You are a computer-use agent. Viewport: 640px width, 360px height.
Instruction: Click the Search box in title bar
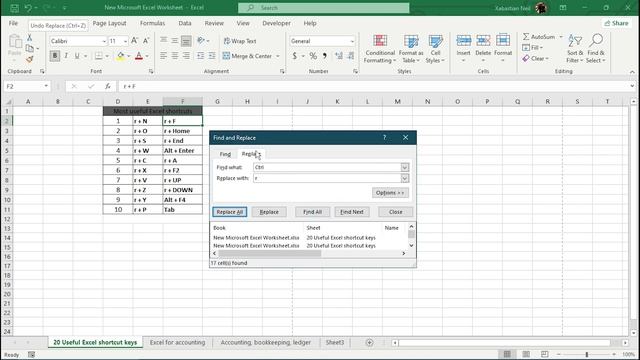324,8
